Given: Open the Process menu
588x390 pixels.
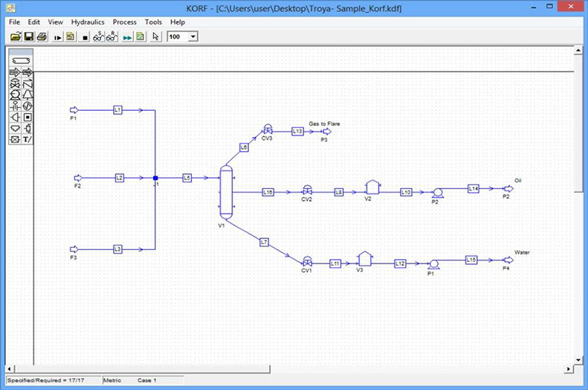Looking at the screenshot, I should pos(124,22).
